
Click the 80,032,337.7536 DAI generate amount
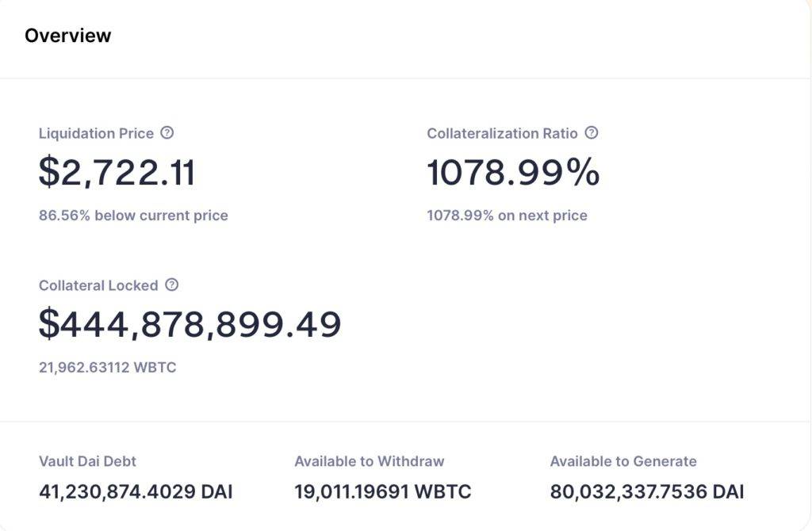[x=647, y=491]
